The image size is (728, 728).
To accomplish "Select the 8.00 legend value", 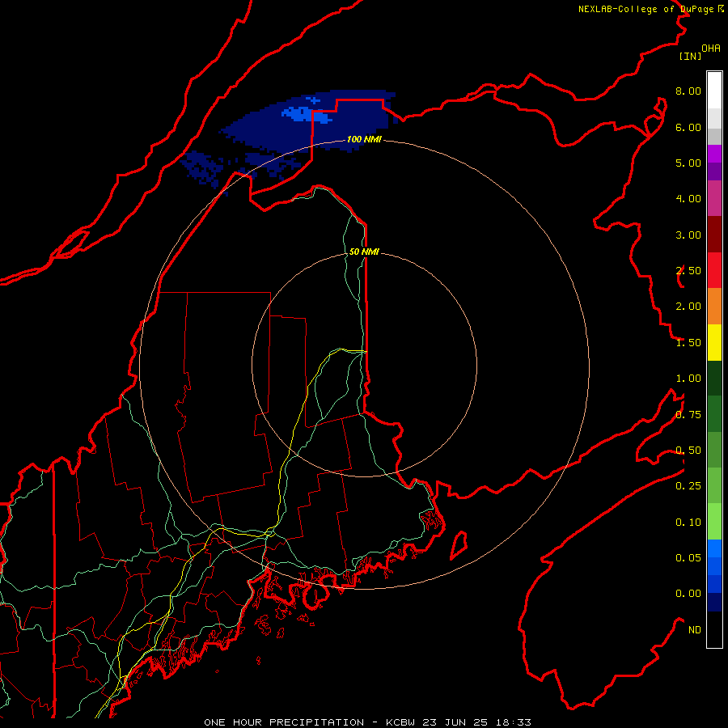I will coord(688,91).
